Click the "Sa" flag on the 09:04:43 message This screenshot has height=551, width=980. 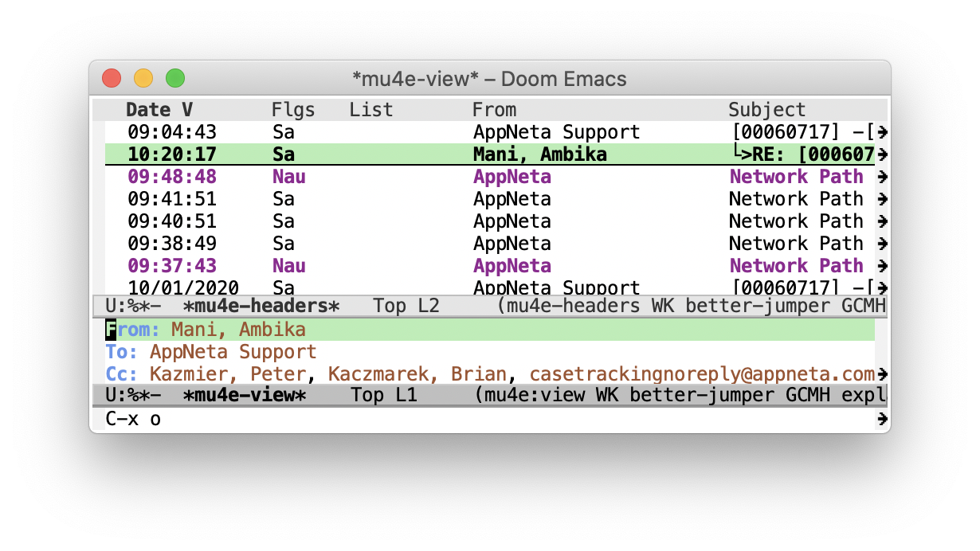click(284, 131)
